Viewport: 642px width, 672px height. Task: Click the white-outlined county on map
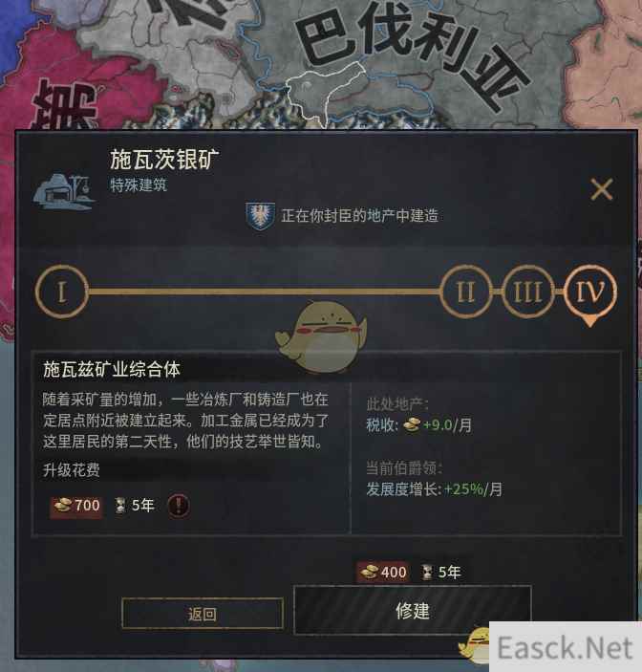pos(326,92)
